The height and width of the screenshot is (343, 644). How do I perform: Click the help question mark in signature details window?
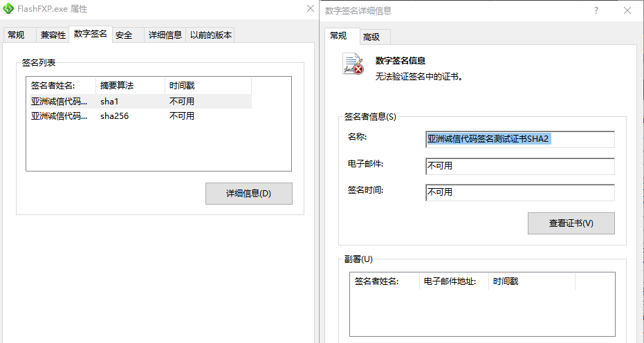coord(596,10)
